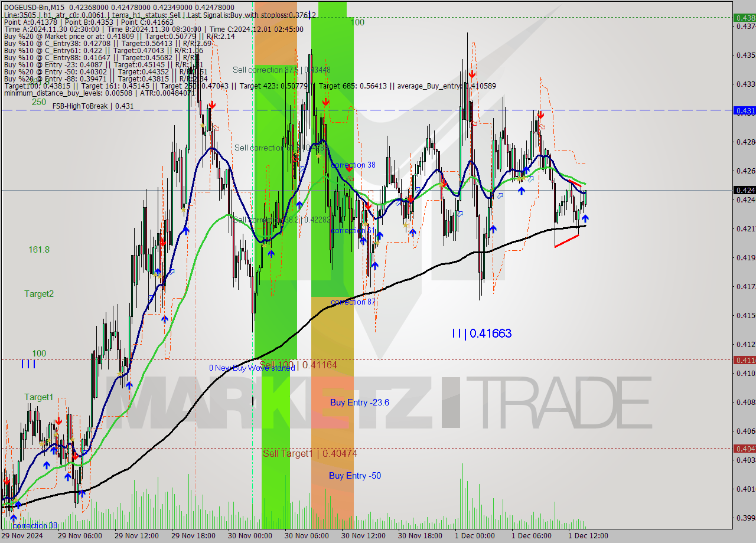
Task: Select '0 New Buy Wave started' text
Action: coord(252,368)
